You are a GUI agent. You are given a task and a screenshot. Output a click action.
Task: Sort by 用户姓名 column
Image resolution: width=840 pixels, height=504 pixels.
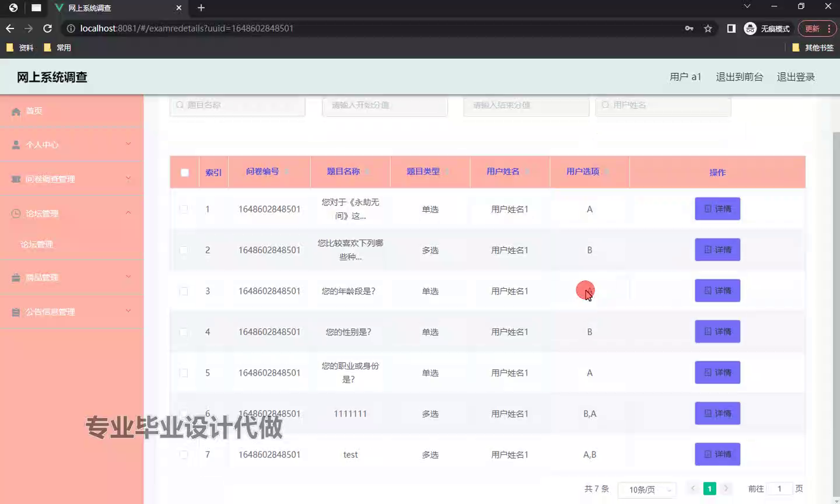tap(510, 171)
